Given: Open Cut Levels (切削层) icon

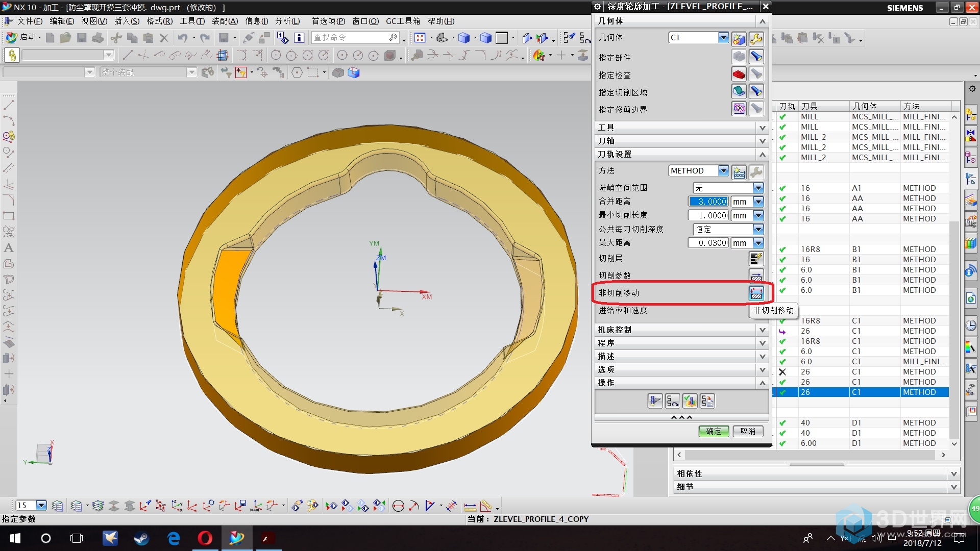Looking at the screenshot, I should (x=756, y=258).
